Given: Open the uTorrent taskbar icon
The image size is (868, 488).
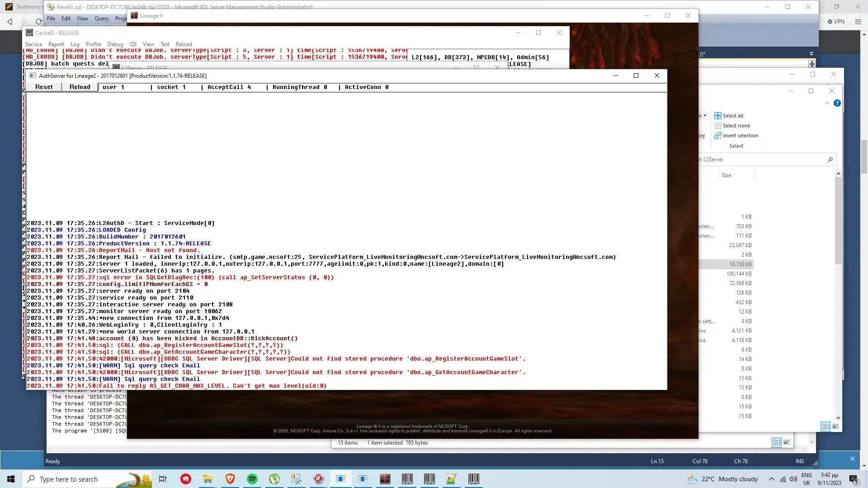Looking at the screenshot, I should 274,479.
